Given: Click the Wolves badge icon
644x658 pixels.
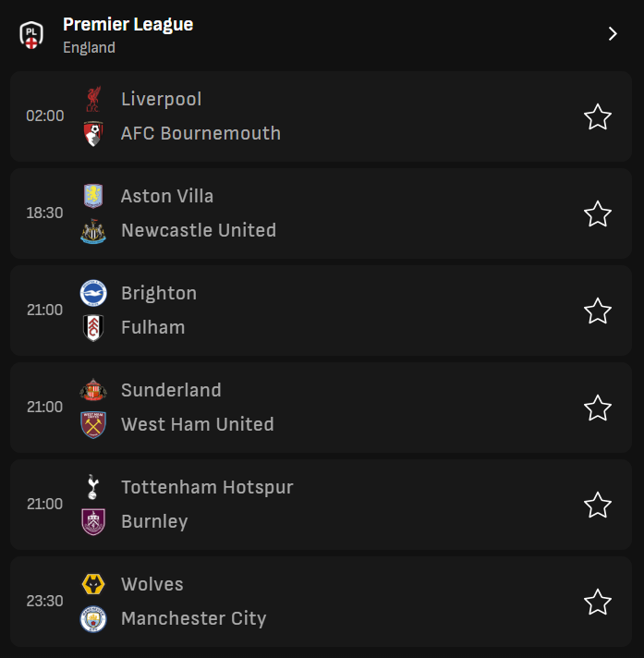Looking at the screenshot, I should point(93,584).
